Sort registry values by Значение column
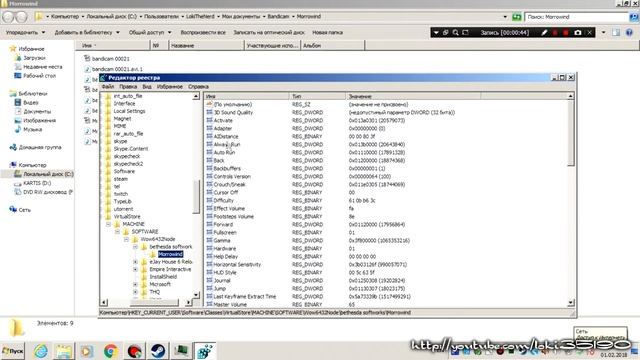Image resolution: width=640 pixels, height=360 pixels. tap(413, 96)
